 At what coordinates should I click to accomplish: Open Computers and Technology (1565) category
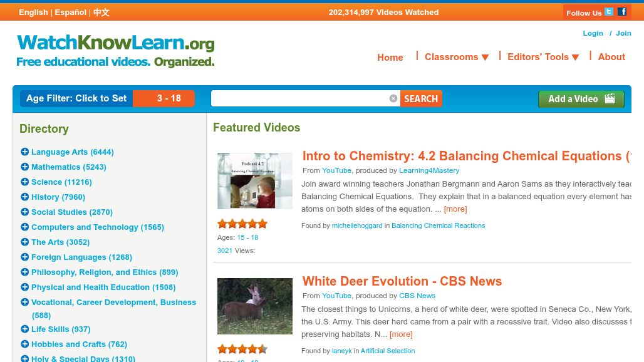pyautogui.click(x=98, y=227)
